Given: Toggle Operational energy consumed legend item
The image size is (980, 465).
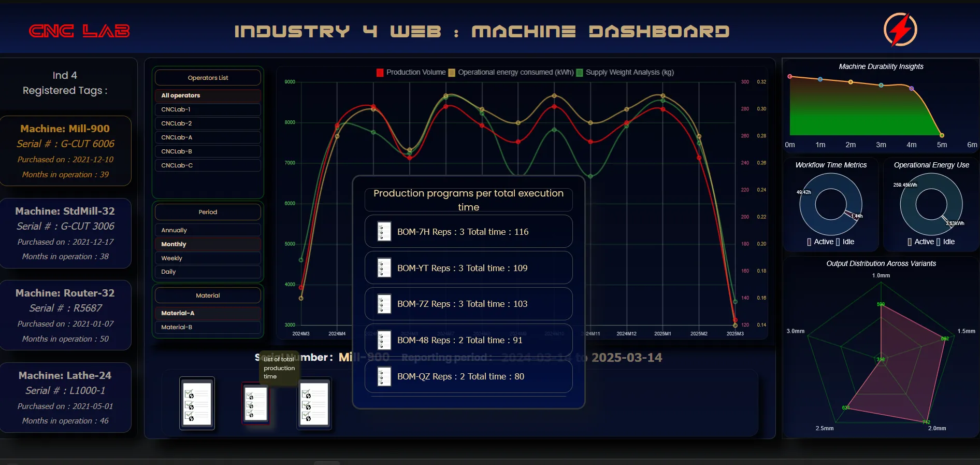Looking at the screenshot, I should tap(511, 73).
